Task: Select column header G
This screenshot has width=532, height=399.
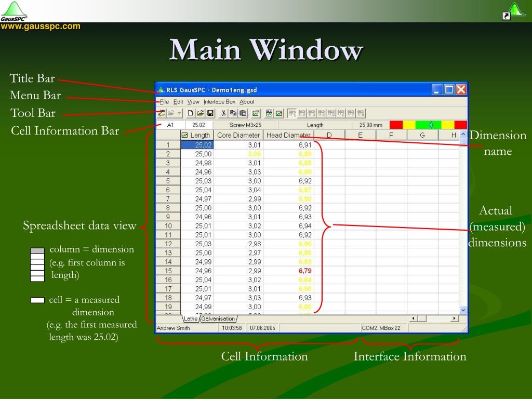Action: pyautogui.click(x=422, y=135)
